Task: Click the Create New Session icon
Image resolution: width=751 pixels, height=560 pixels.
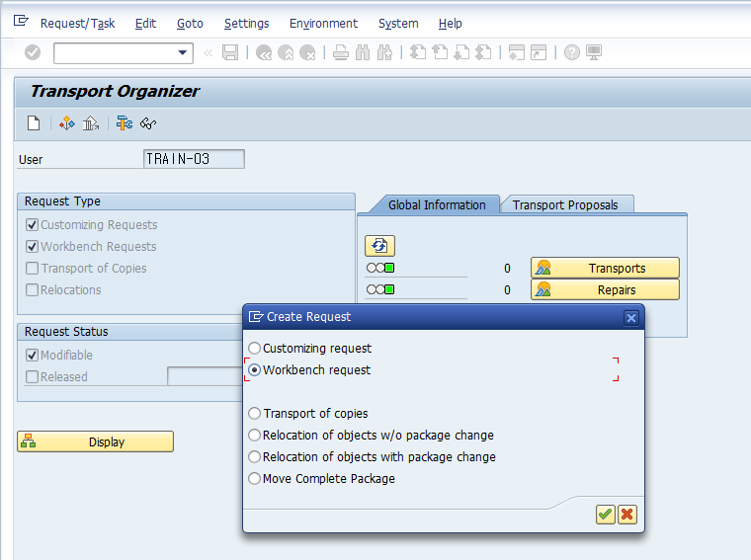Action: 516,52
